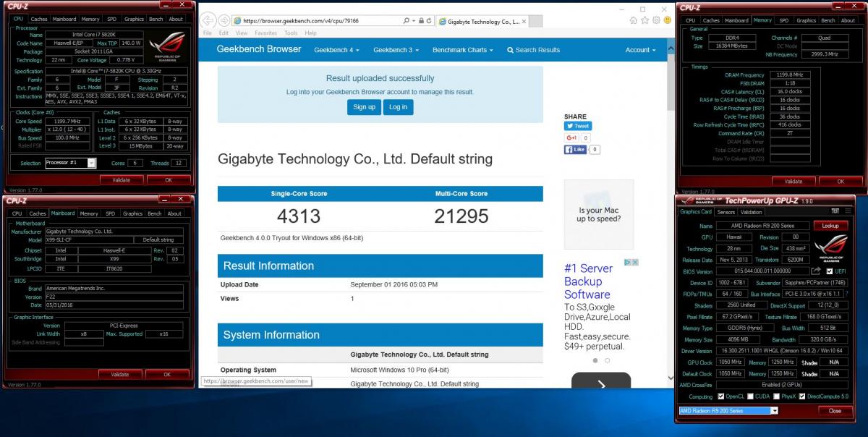Click the security lock icon in address bar
The width and height of the screenshot is (868, 437).
(423, 21)
